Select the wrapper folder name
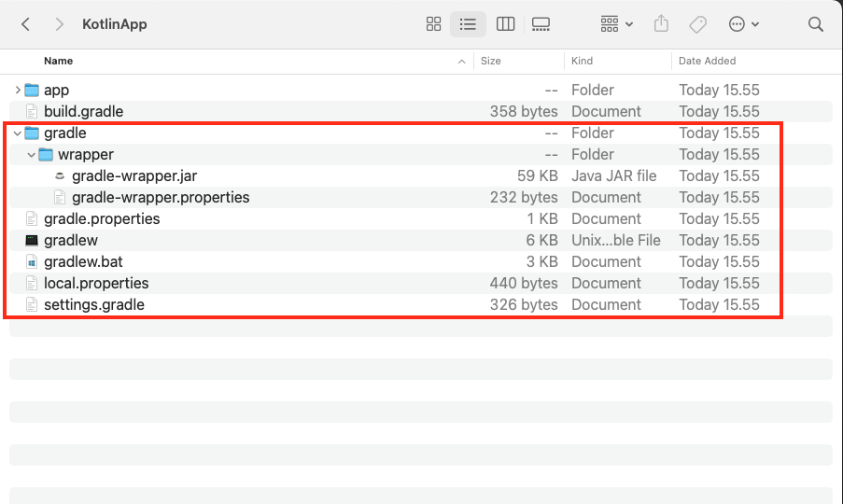The image size is (843, 504). click(x=86, y=154)
